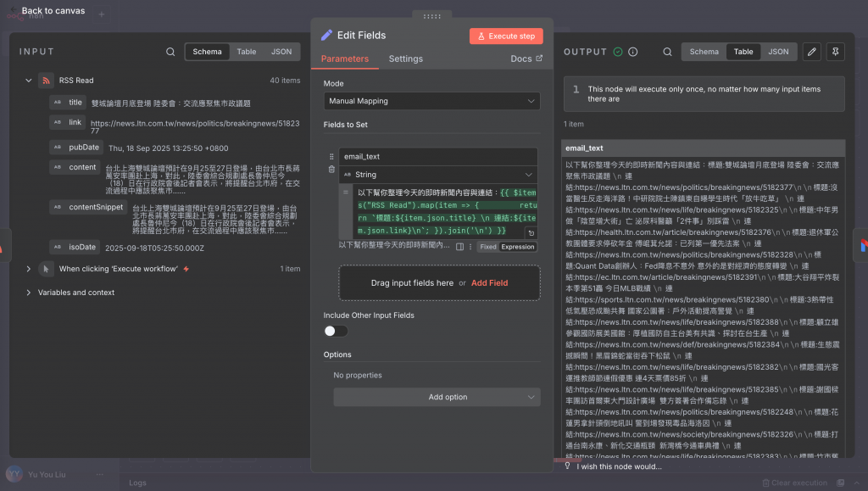Viewport: 868px width, 491px height.
Task: Switch output view to Table
Action: point(743,52)
